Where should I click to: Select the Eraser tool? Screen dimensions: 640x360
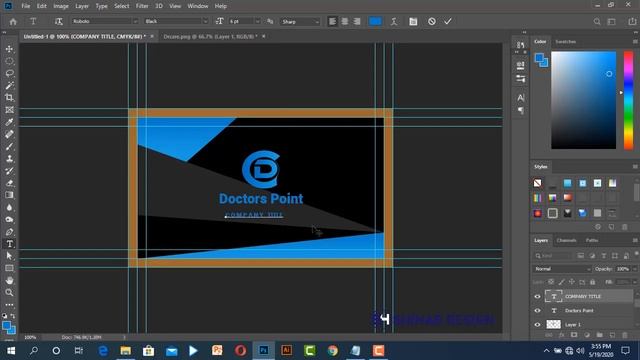click(x=9, y=183)
